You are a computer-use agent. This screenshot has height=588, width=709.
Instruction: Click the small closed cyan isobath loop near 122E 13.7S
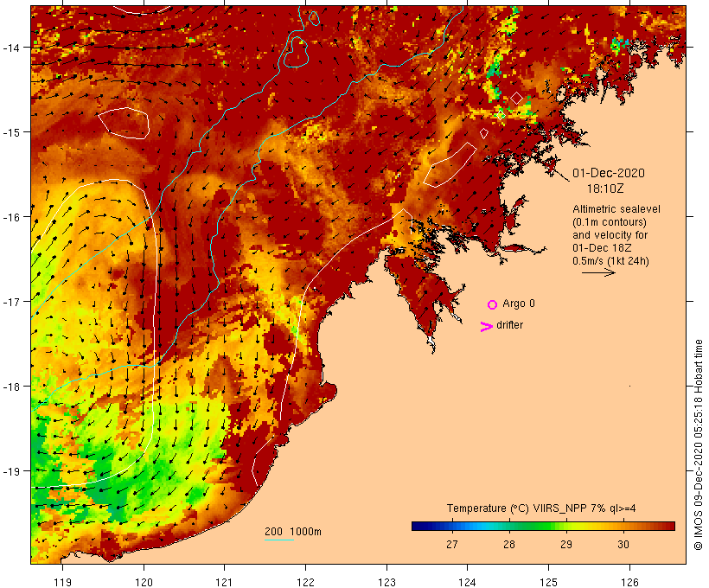coord(314,18)
